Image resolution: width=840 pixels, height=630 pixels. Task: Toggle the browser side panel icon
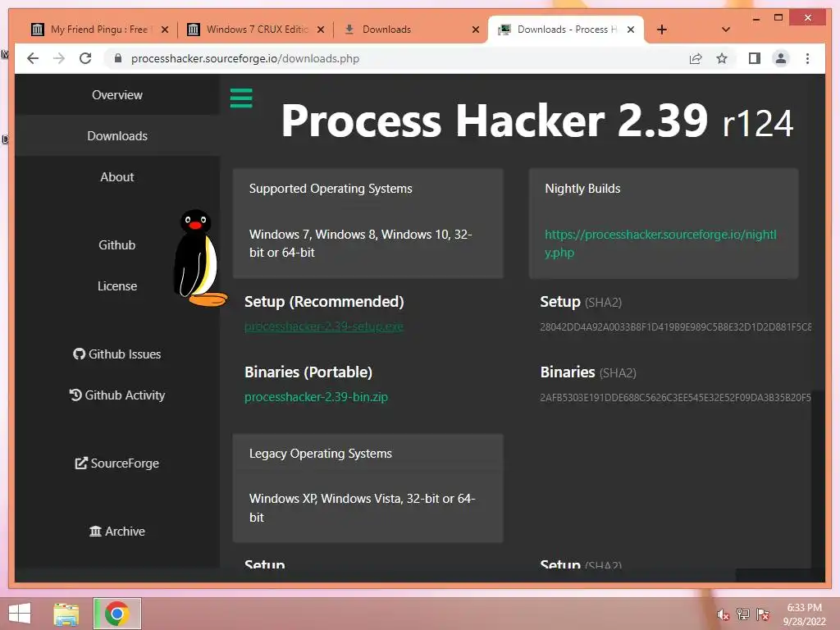pyautogui.click(x=755, y=58)
